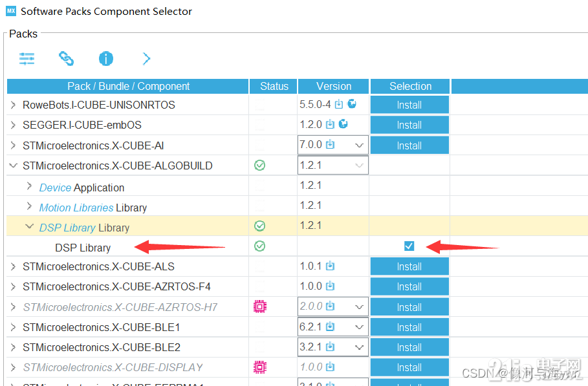588x386 pixels.
Task: Expand the STMicroelectronics.X-CUBE-AI pack
Action: tap(13, 145)
